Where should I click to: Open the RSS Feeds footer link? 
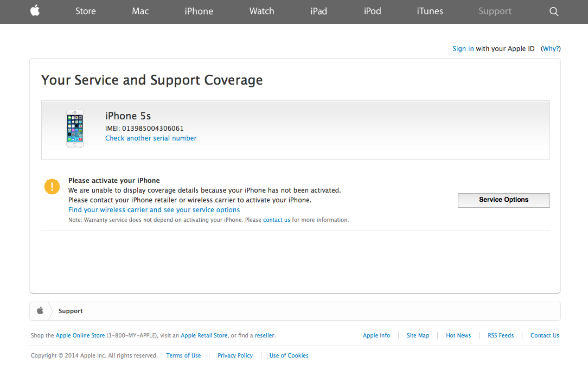click(x=501, y=335)
